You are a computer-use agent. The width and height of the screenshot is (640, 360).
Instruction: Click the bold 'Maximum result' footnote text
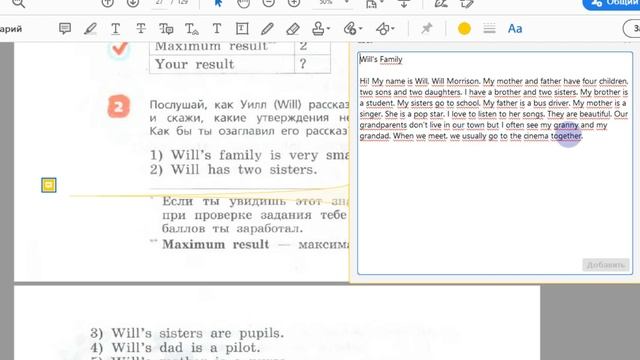click(216, 244)
